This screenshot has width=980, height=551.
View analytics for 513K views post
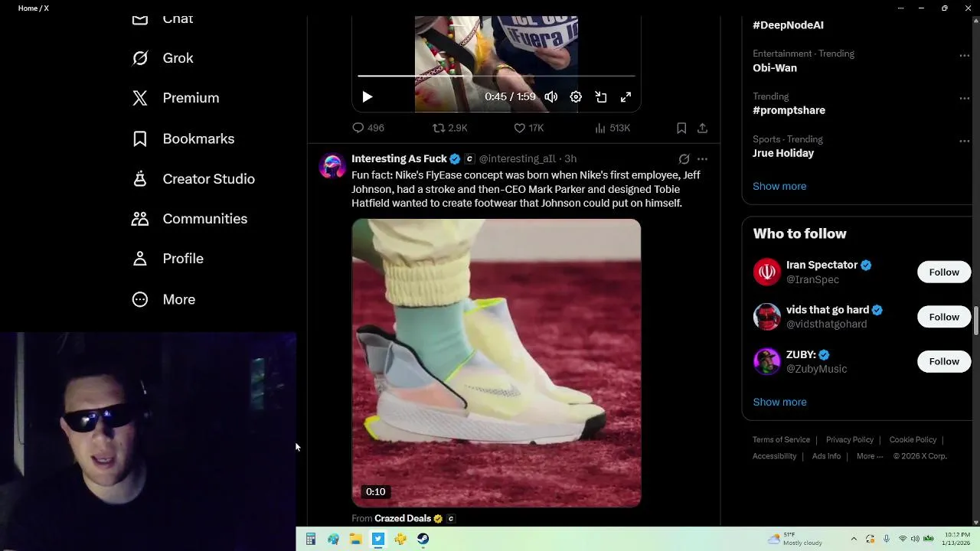point(612,128)
